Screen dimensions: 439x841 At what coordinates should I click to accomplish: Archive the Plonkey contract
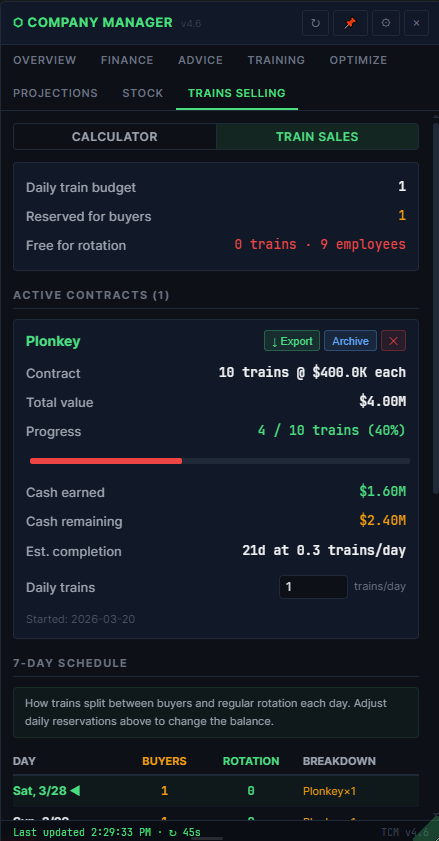pyautogui.click(x=350, y=341)
